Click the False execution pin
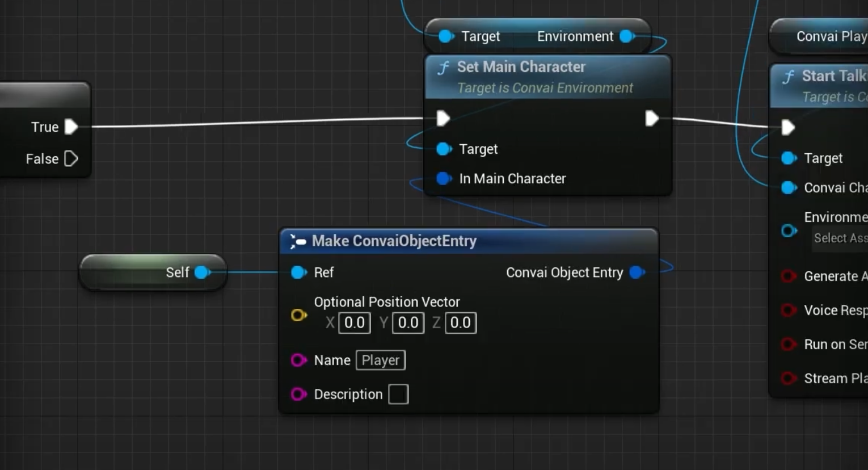Image resolution: width=868 pixels, height=470 pixels. coord(71,158)
